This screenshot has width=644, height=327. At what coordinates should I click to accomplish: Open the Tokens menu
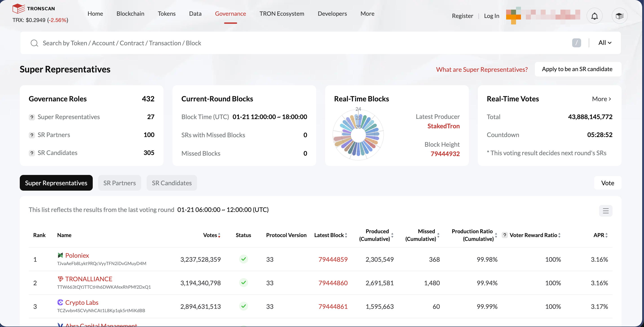click(166, 13)
